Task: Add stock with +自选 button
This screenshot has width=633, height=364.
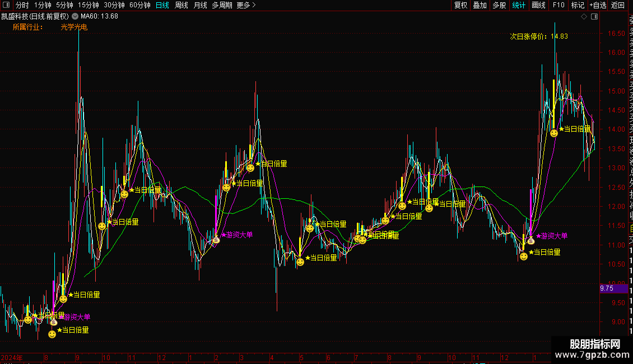Action: 598,5
